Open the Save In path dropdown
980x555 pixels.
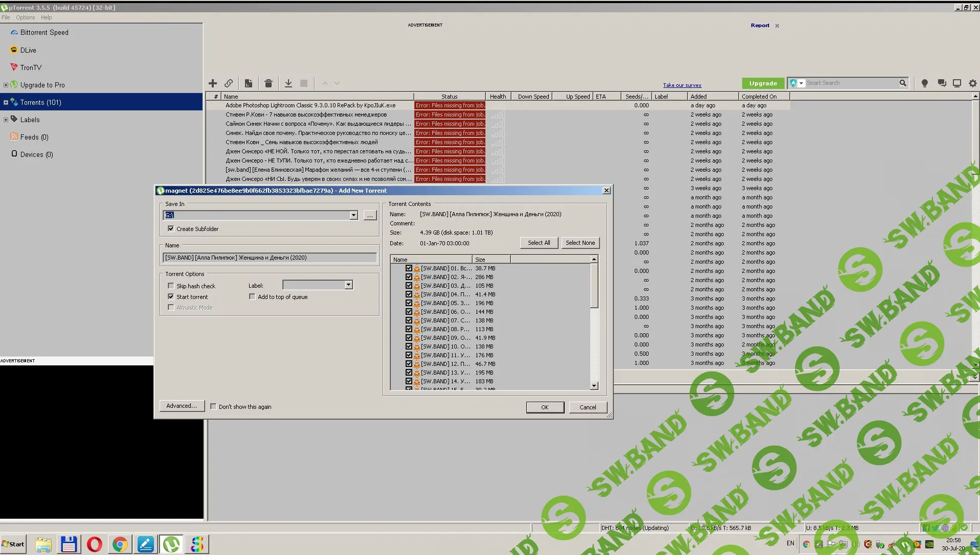tap(353, 215)
